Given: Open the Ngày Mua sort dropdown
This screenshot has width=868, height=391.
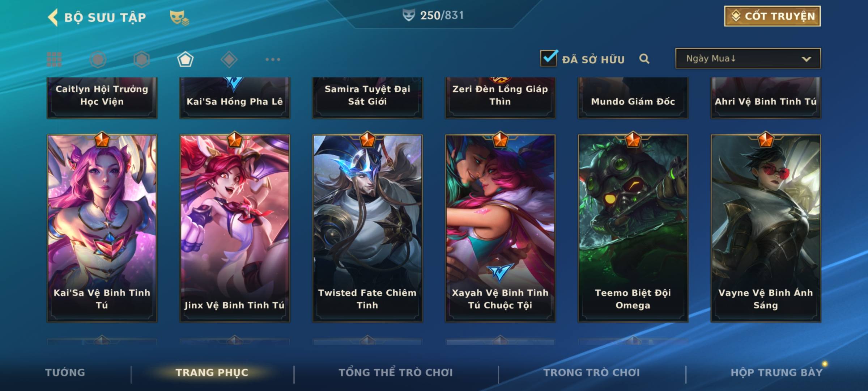Looking at the screenshot, I should (748, 58).
